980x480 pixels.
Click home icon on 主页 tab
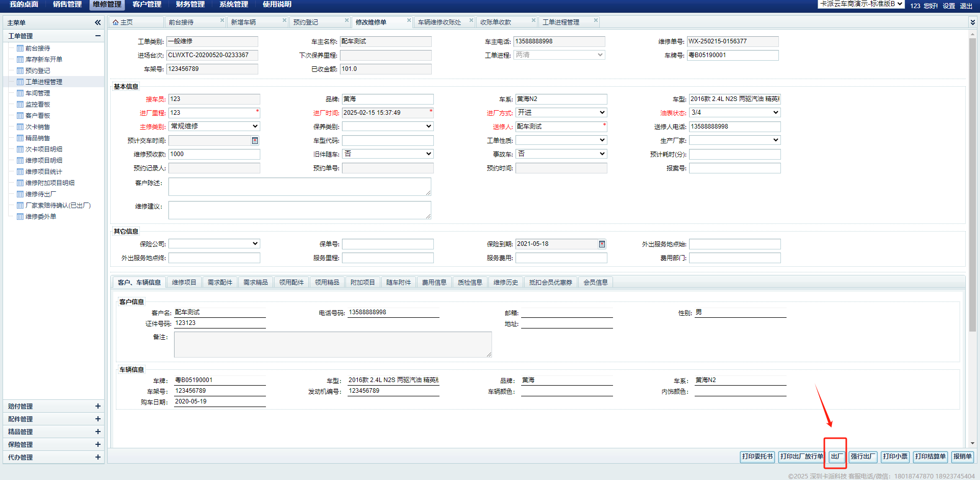point(116,22)
